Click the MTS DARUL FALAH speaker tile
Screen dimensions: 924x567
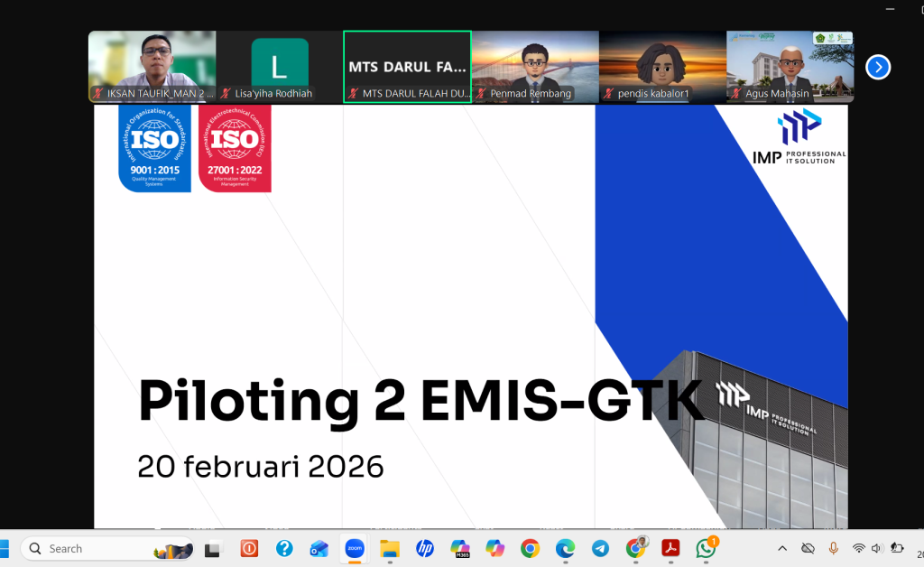[x=407, y=67]
